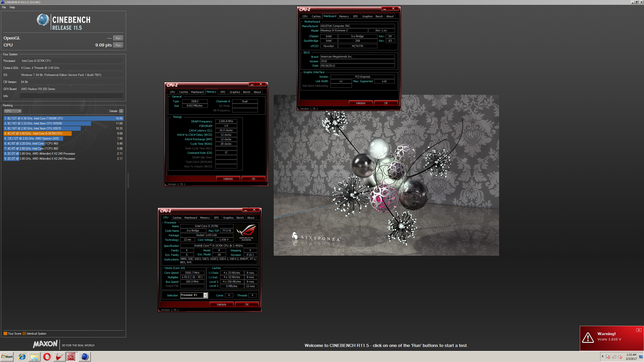Open Graphics tab in bottom CPU-Z window
Screen dimensions: 644x362
(x=228, y=218)
